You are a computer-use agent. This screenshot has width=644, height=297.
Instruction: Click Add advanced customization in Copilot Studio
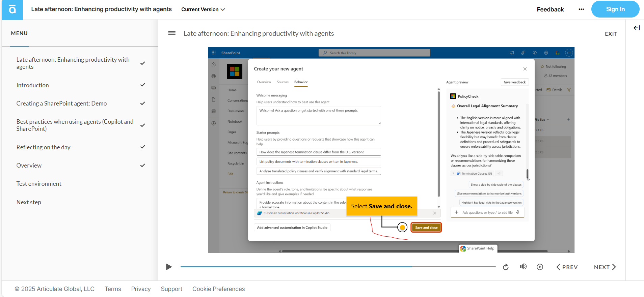[292, 228]
